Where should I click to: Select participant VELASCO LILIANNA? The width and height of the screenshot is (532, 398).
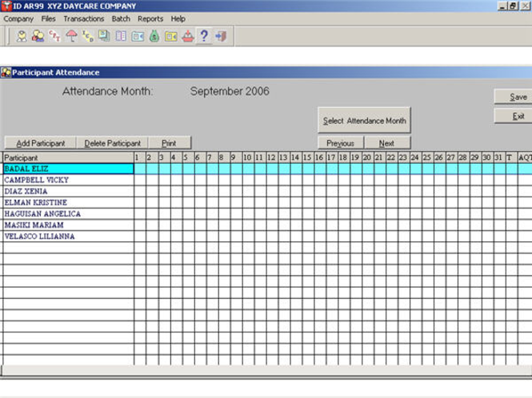click(x=69, y=237)
